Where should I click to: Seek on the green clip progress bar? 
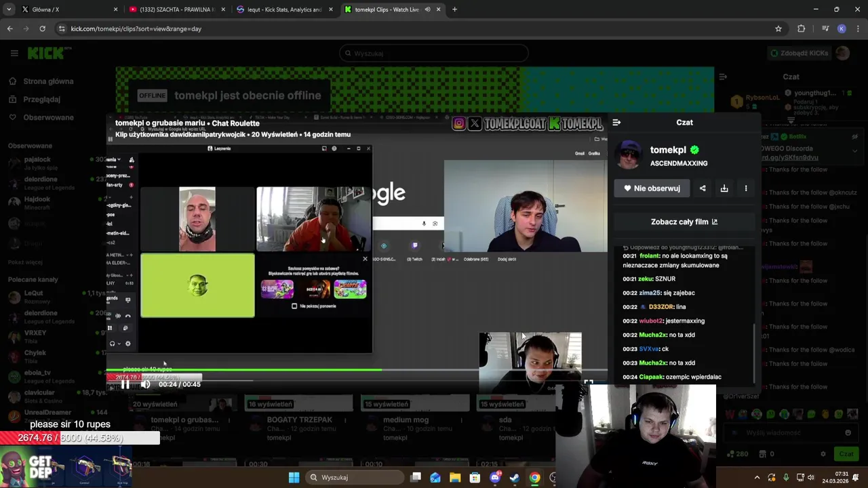(x=357, y=370)
